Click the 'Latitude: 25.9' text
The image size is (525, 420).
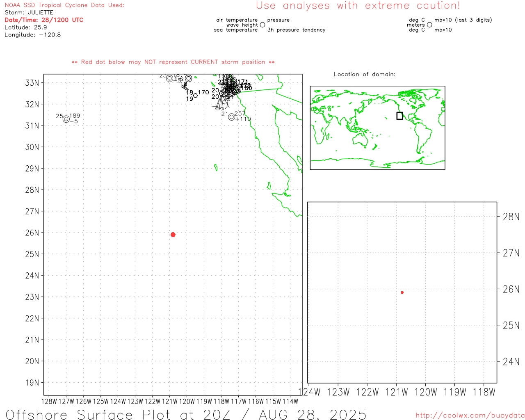click(x=26, y=27)
